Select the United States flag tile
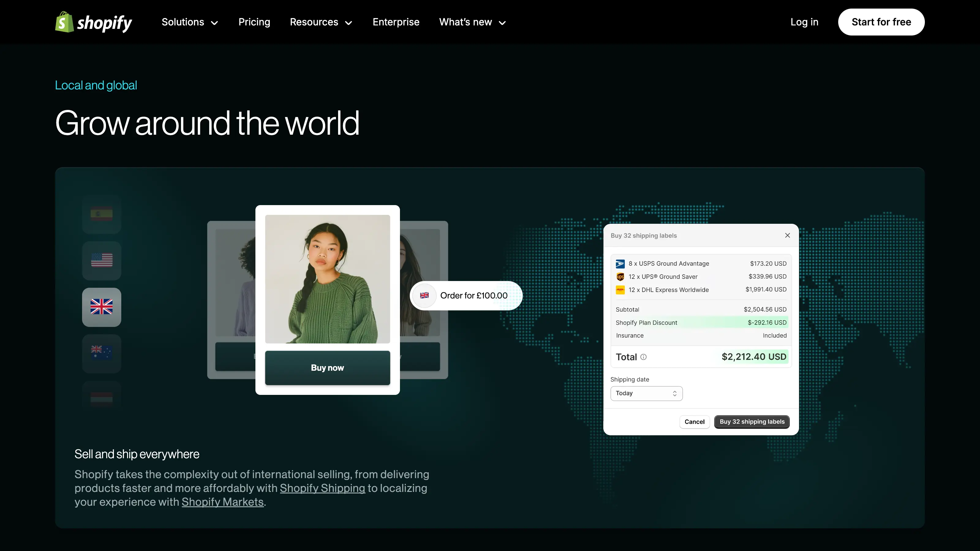The width and height of the screenshot is (980, 551). 102,261
